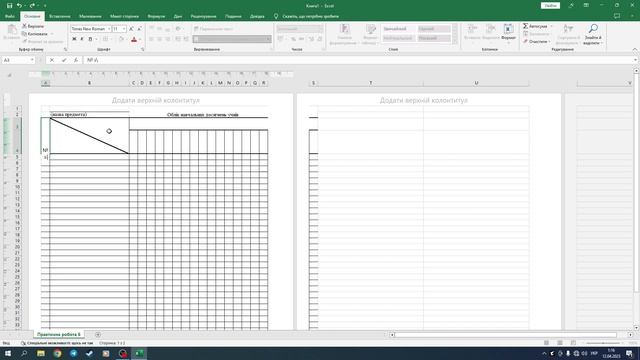
Task: Click Додати верхній колонтитул on the second page
Action: click(x=424, y=100)
